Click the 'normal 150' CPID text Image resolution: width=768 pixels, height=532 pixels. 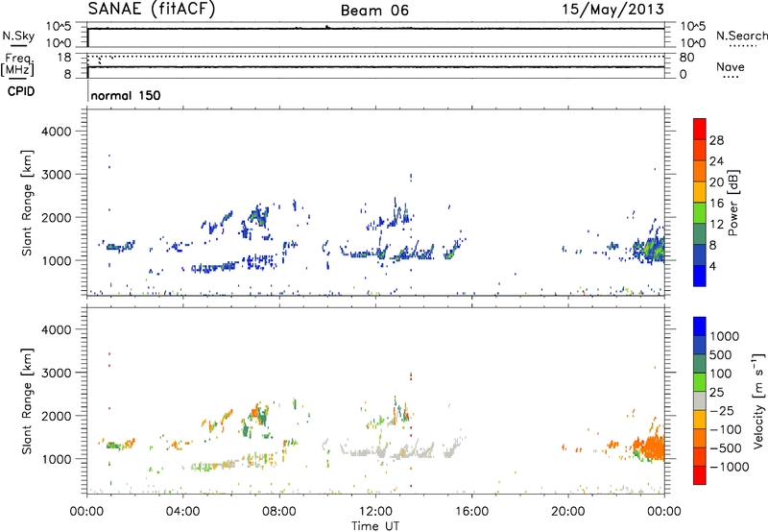coord(126,95)
